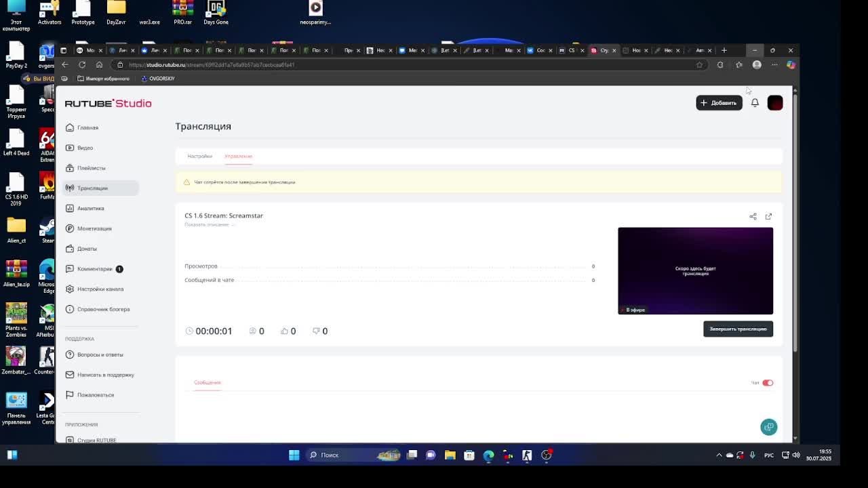This screenshot has width=868, height=488.
Task: Open the Студия RUTUBE app link
Action: pos(96,439)
